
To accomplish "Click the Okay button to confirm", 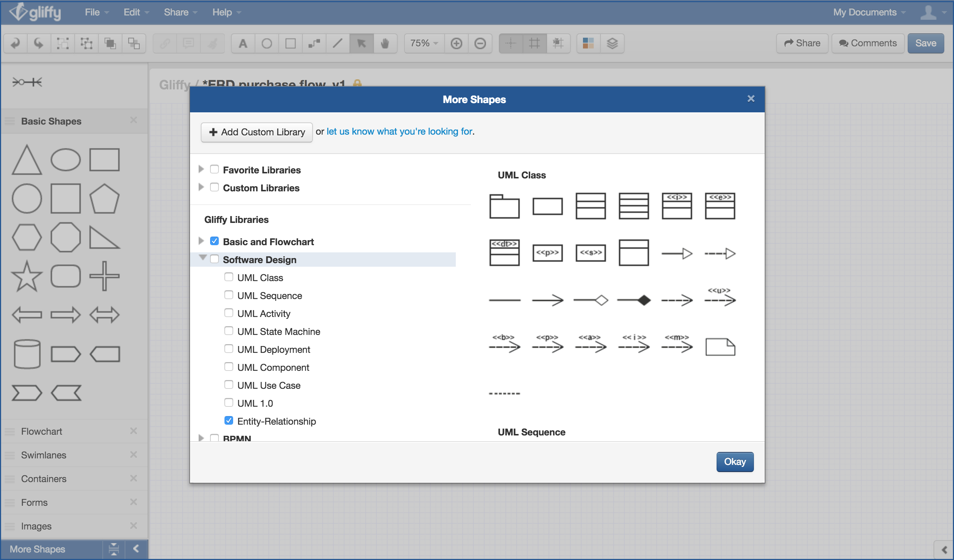I will tap(734, 461).
